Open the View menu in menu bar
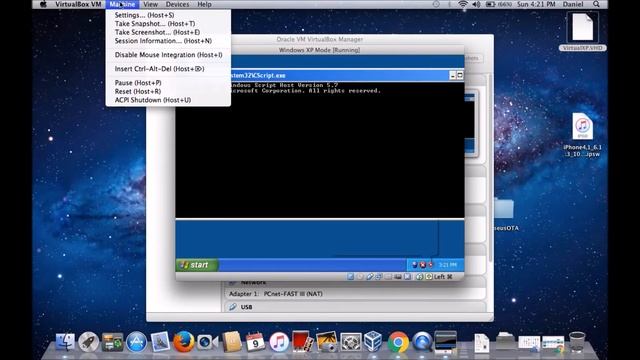This screenshot has width=640, height=360. click(150, 4)
